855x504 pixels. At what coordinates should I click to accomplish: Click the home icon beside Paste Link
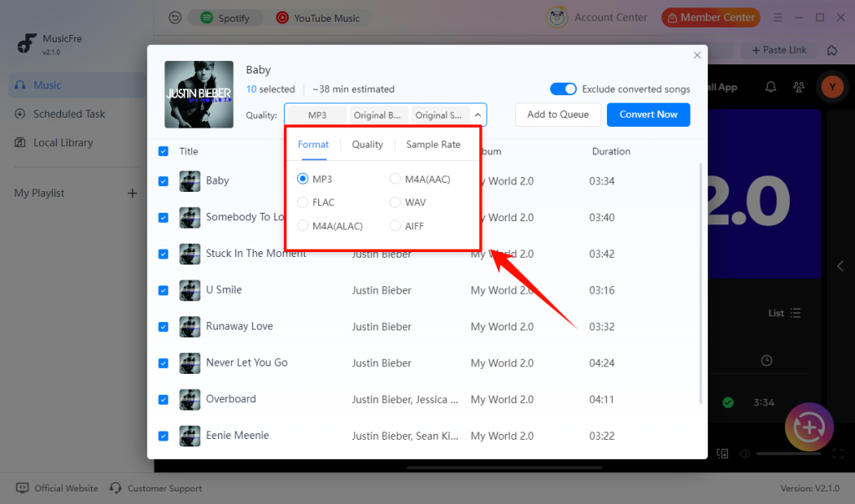coord(832,50)
